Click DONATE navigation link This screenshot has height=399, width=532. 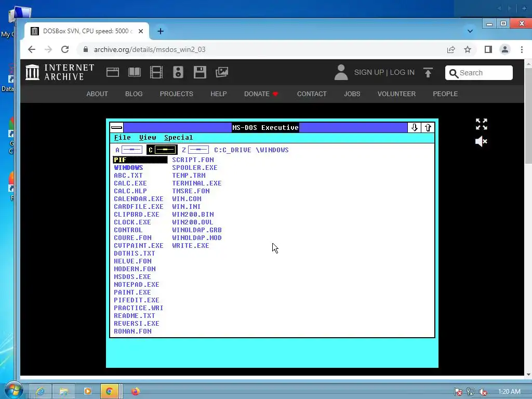pyautogui.click(x=261, y=94)
